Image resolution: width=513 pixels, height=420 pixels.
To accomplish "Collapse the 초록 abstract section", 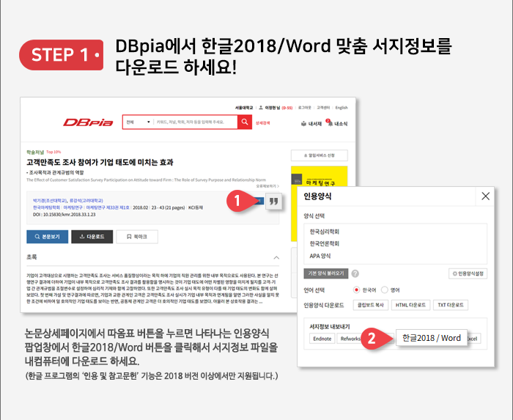I will click(276, 258).
